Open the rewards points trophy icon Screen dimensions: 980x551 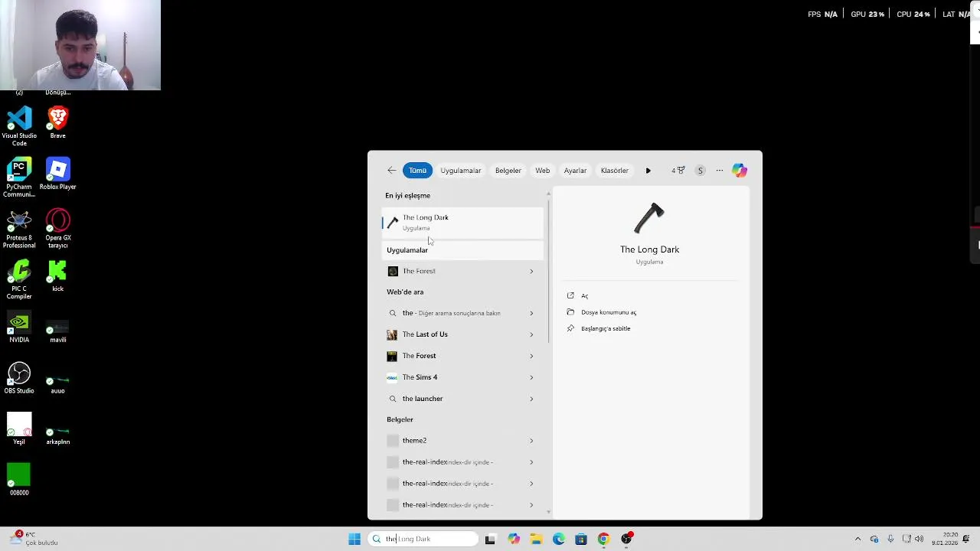click(678, 171)
